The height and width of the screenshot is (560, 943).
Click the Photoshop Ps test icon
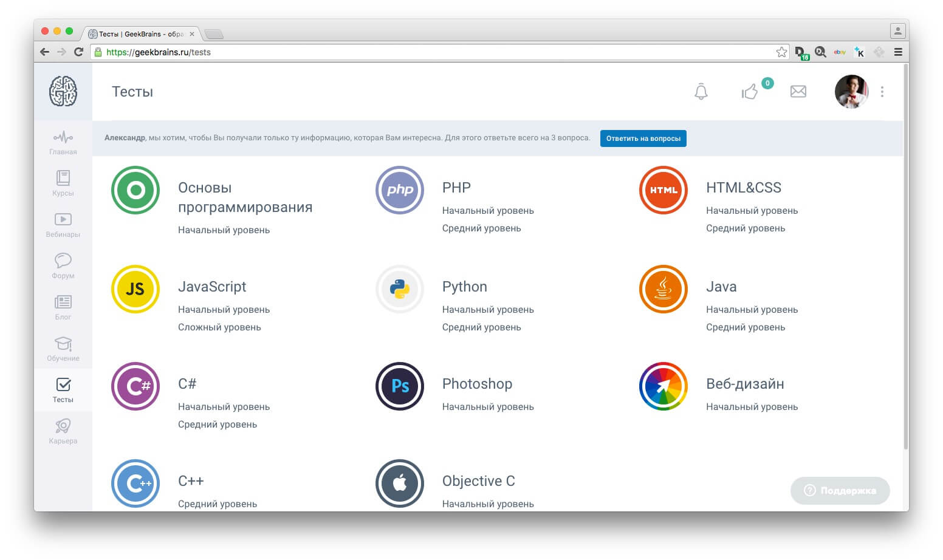click(400, 386)
